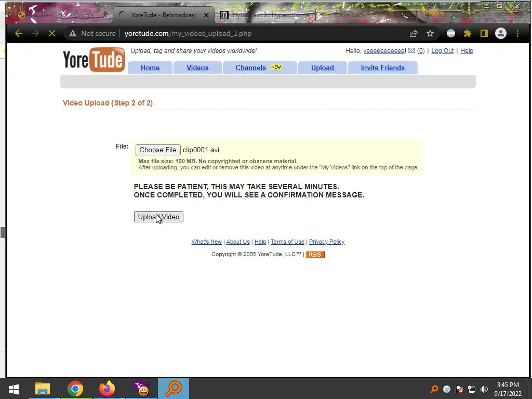
Task: Open What's New footer link
Action: 207,242
